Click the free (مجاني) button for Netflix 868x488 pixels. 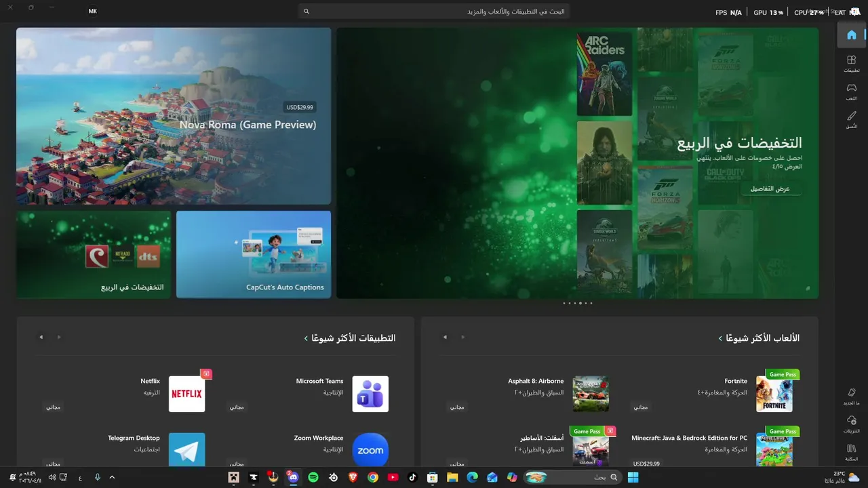(x=53, y=407)
